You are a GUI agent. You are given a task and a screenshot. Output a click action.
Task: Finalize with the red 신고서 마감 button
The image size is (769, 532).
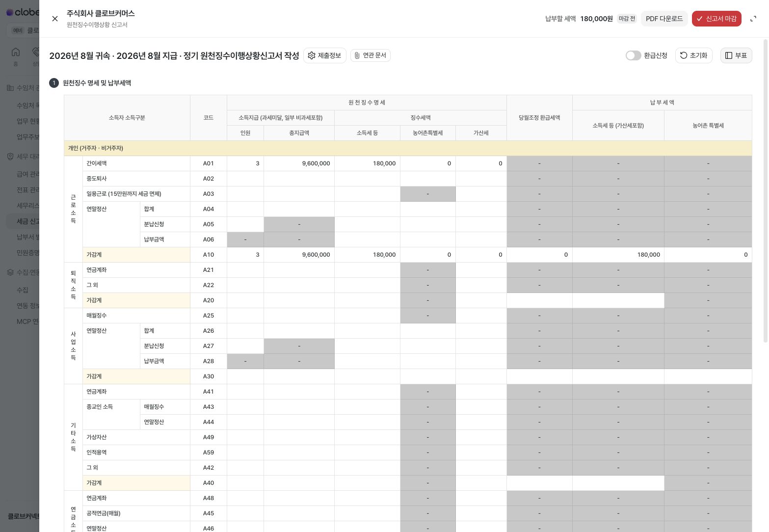pyautogui.click(x=716, y=19)
